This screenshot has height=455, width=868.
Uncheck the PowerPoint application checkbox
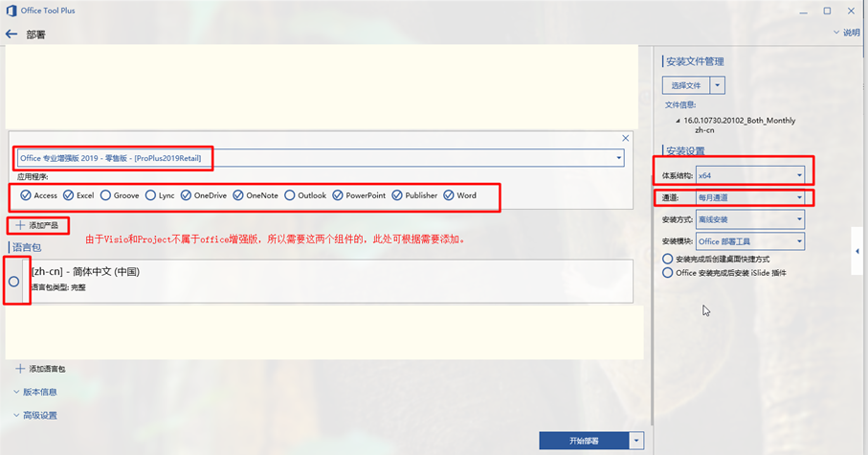point(339,195)
